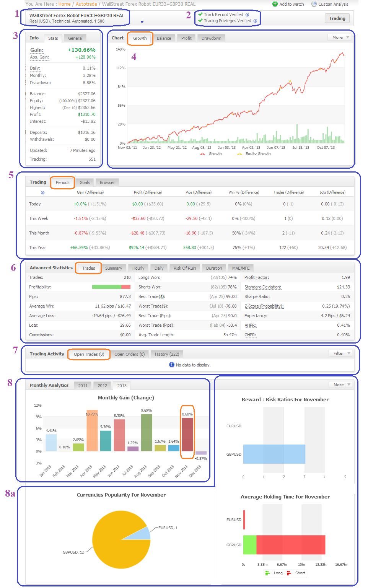Show the Open Orders (0) tab
The image size is (368, 588).
[130, 354]
